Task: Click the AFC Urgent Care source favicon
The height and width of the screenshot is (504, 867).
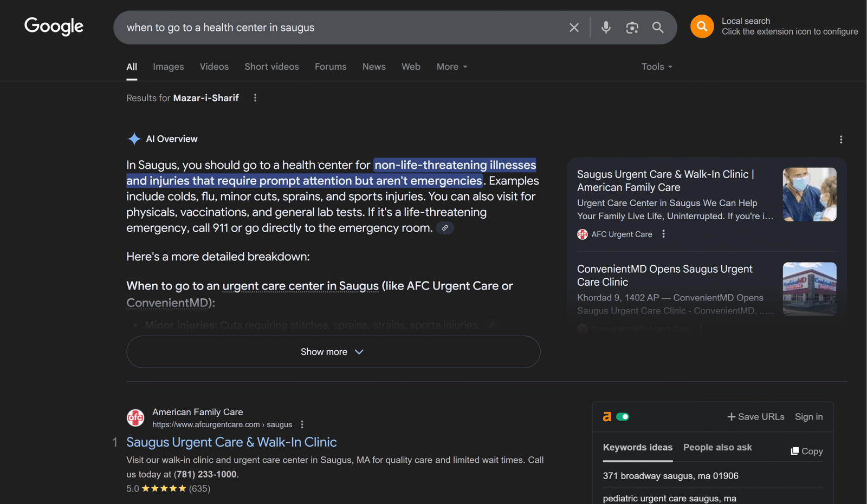Action: pyautogui.click(x=583, y=234)
